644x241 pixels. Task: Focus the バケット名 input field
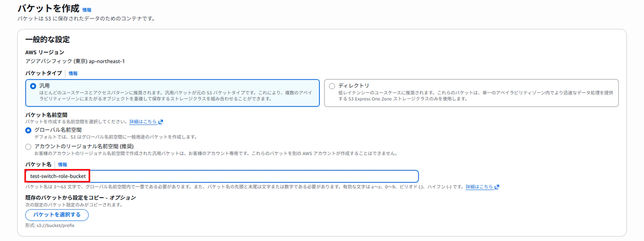[222, 176]
